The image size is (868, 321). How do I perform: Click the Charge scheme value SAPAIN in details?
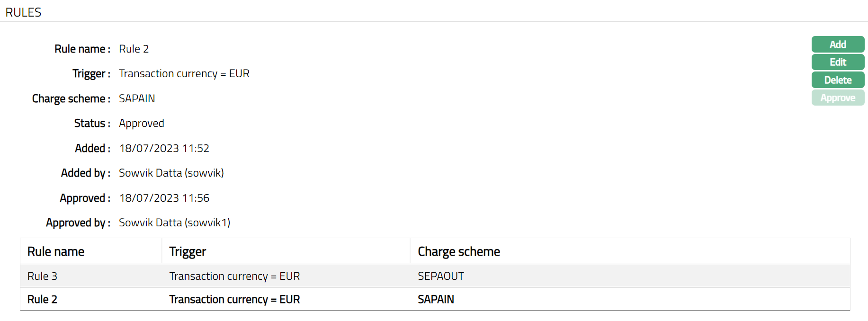click(137, 98)
